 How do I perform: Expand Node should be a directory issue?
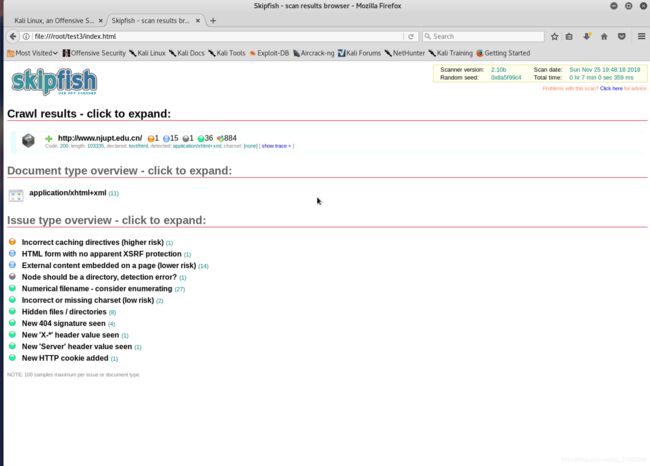pyautogui.click(x=99, y=277)
